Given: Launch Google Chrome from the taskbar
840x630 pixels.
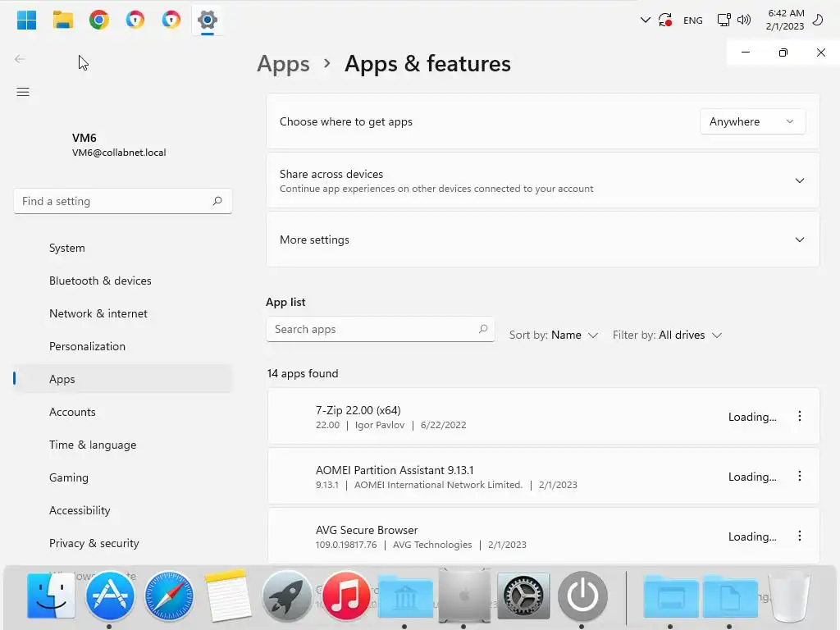Looking at the screenshot, I should point(99,21).
